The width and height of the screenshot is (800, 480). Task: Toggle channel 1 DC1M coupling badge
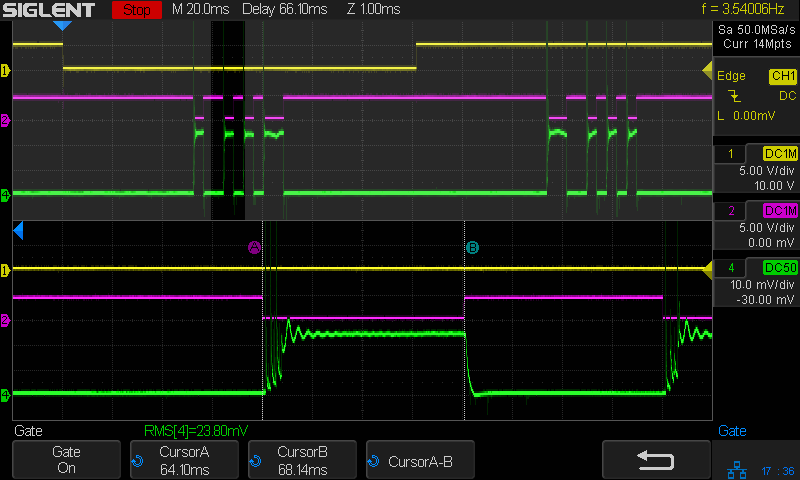(780, 153)
